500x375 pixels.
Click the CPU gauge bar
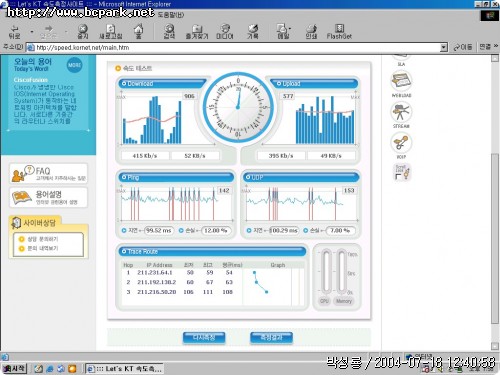(x=326, y=271)
